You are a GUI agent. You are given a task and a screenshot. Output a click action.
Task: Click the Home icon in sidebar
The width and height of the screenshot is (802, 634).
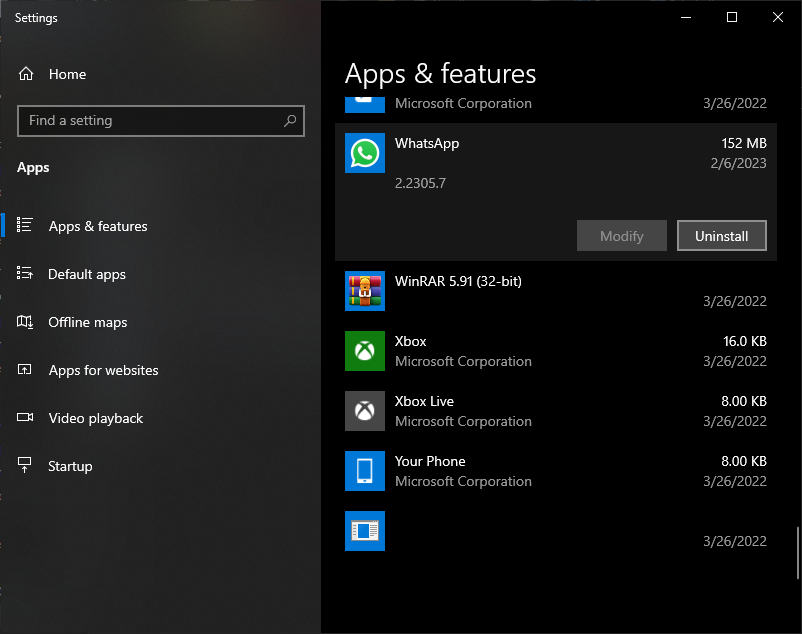26,74
